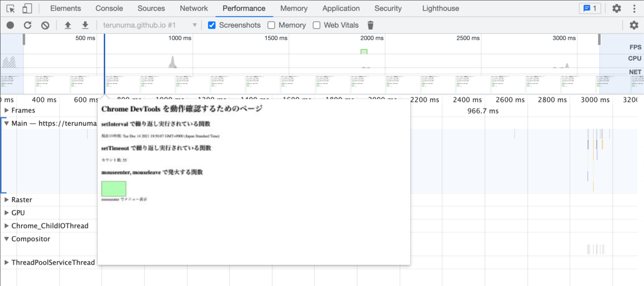Viewport: 644px width, 286px height.
Task: Click the 966.7 ms frame duration label
Action: 483,111
